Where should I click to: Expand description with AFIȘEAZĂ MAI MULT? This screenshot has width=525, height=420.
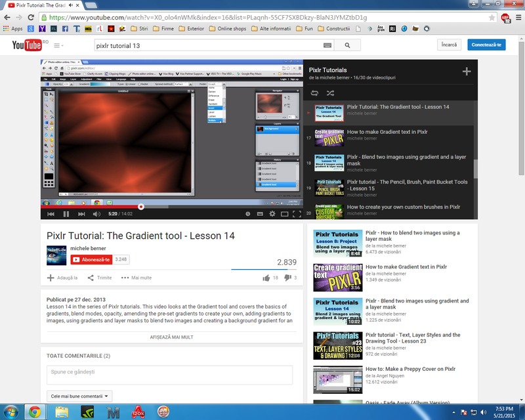click(x=171, y=337)
